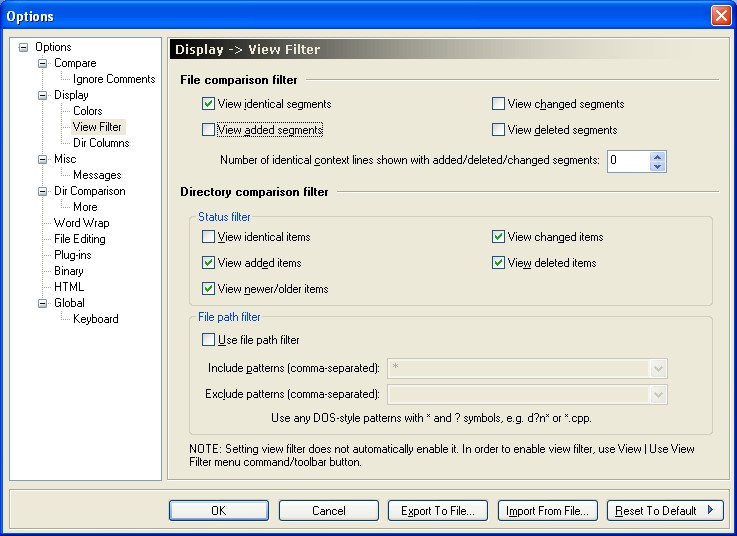
Task: Select Keyboard under Global
Action: pos(95,319)
